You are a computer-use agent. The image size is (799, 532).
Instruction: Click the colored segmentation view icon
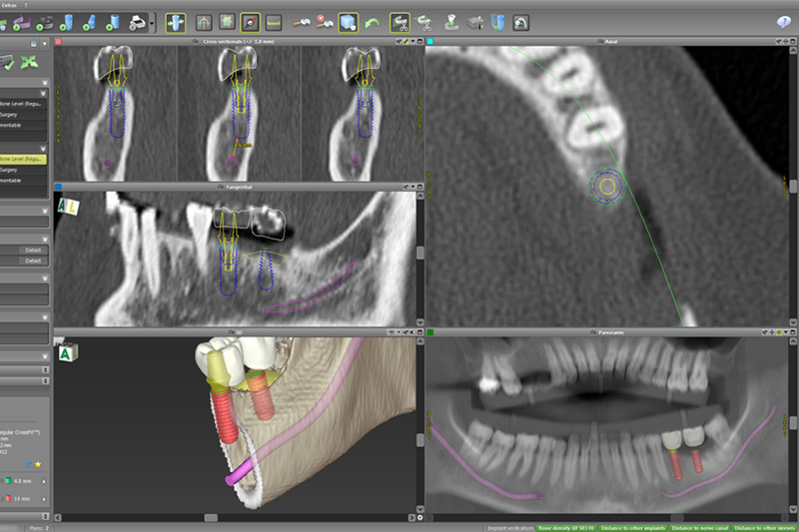227,22
